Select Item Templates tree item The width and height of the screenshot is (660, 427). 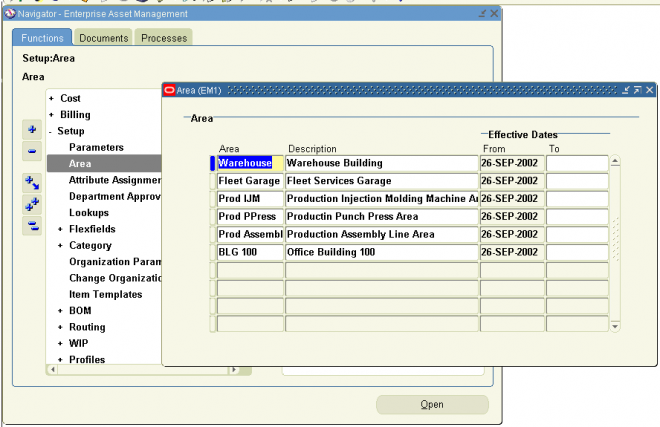coord(106,294)
